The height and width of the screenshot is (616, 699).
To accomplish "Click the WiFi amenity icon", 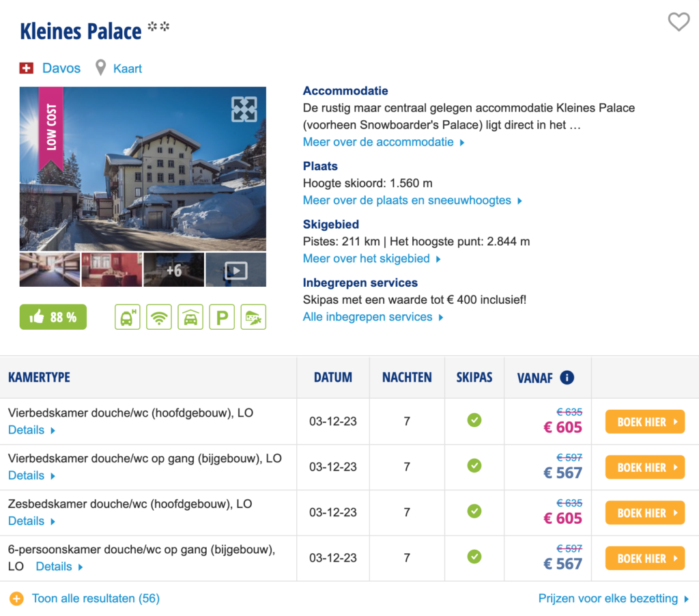I will (x=159, y=317).
